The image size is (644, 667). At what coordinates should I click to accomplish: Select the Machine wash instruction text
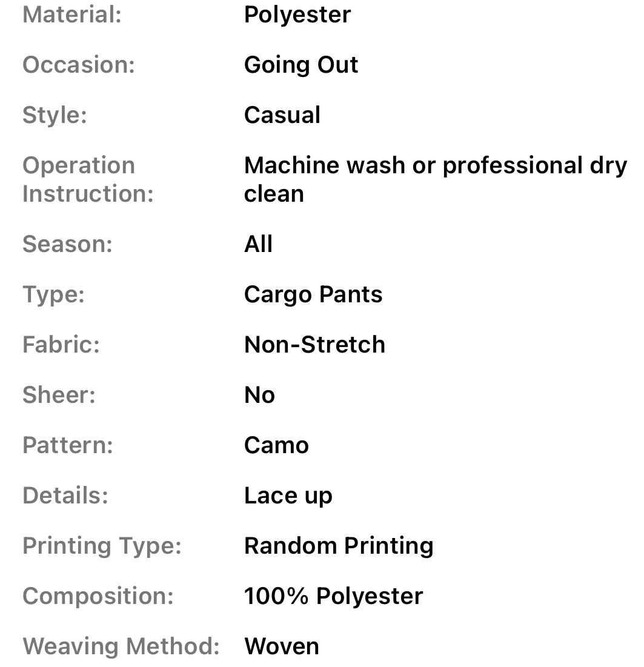pyautogui.click(x=435, y=179)
